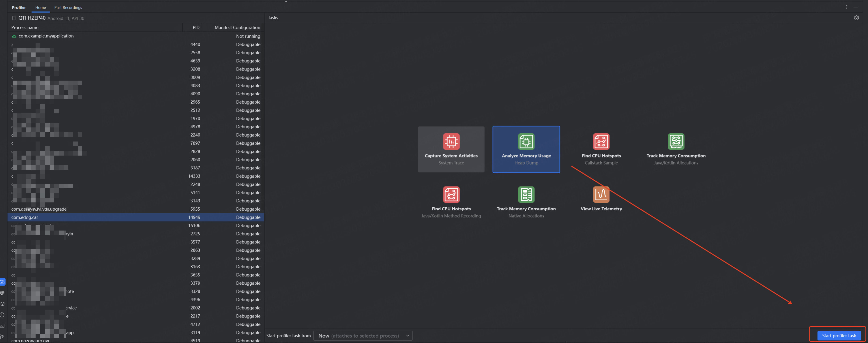Open the Logcat cat icon
The height and width of the screenshot is (343, 868).
point(2,304)
